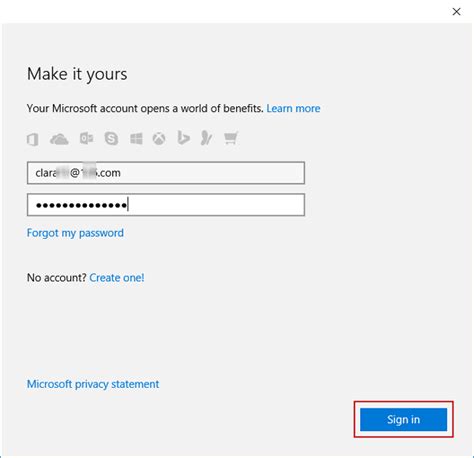Click the OneDrive cloud icon
This screenshot has width=474, height=458.
point(59,139)
